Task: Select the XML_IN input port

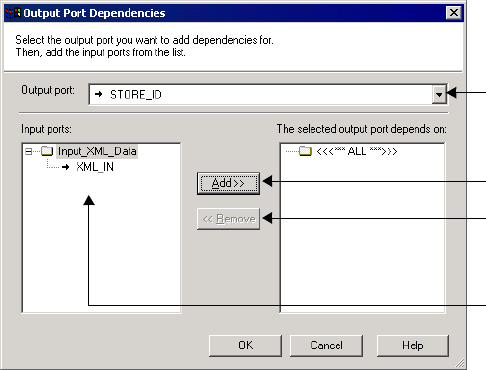Action: 95,167
